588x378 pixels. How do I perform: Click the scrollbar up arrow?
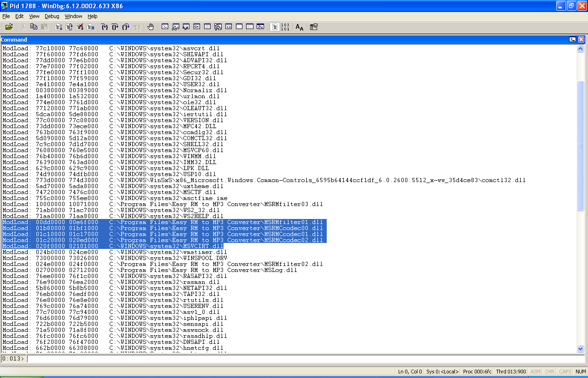pyautogui.click(x=581, y=48)
